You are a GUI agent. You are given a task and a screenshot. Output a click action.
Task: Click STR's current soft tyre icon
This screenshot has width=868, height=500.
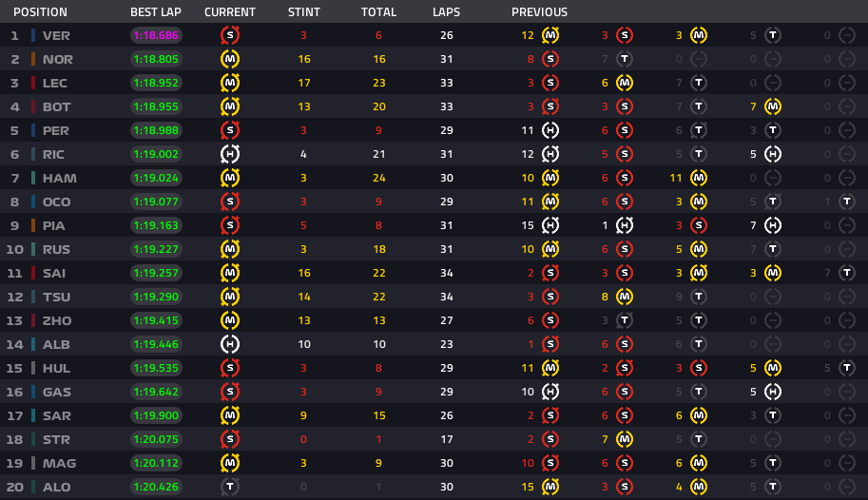230,439
